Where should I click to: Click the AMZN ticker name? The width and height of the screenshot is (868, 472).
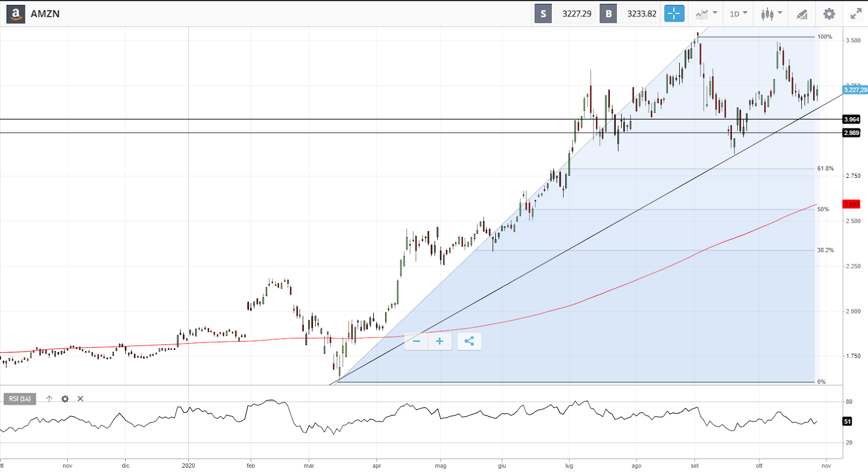point(45,14)
